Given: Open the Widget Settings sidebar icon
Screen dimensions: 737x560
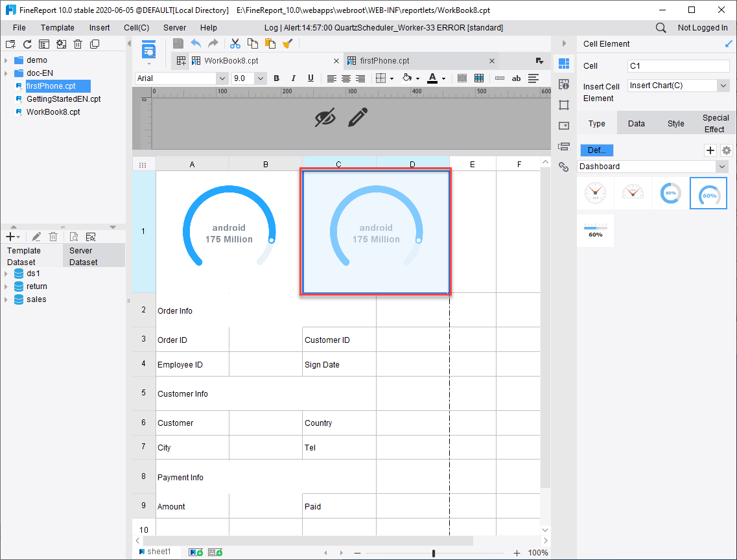Looking at the screenshot, I should (x=564, y=126).
